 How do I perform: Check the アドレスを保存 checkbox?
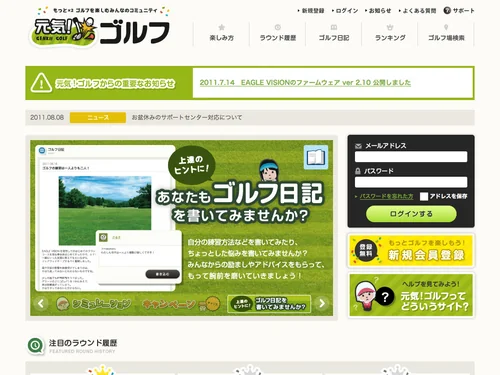[x=424, y=196]
